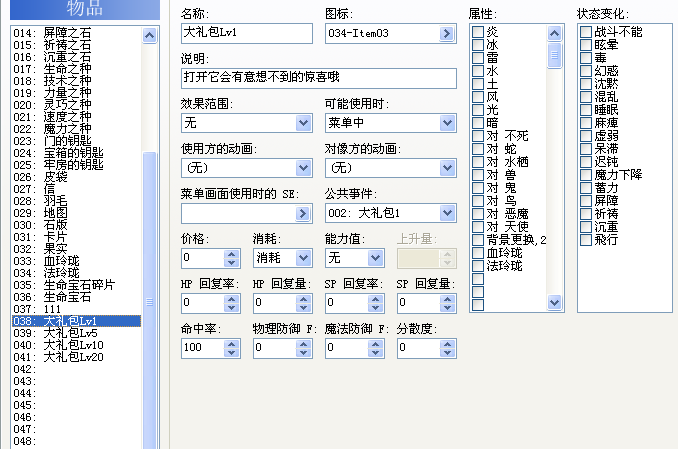This screenshot has width=678, height=449.
Task: Expand the 使用方的动画 dropdown
Action: pos(304,168)
